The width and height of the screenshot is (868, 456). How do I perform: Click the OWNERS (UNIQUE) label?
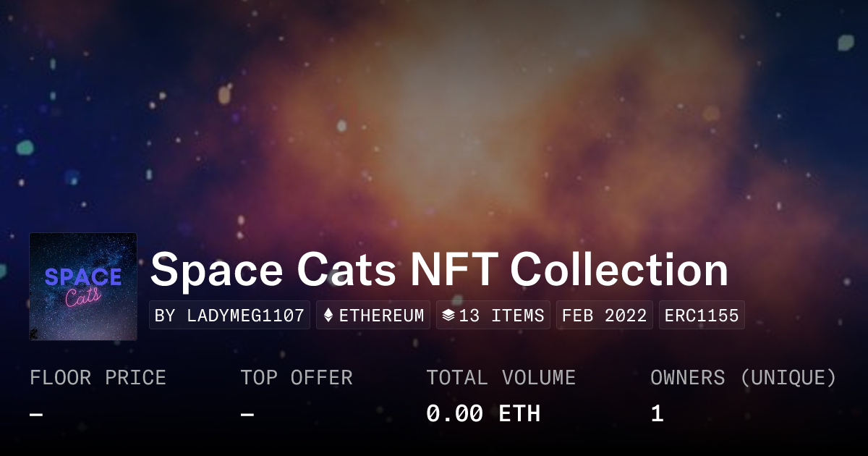tap(743, 377)
